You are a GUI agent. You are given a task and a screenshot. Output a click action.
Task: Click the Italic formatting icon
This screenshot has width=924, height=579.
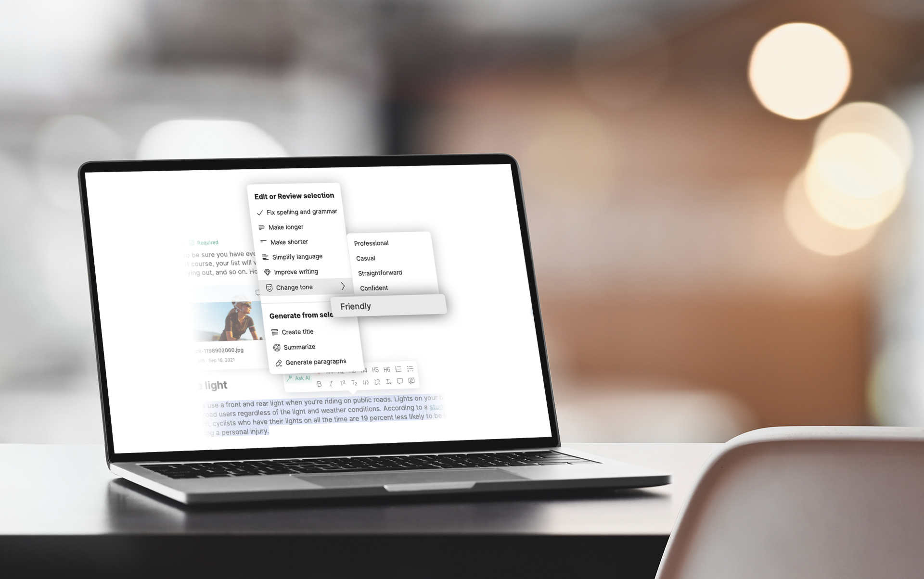point(330,382)
